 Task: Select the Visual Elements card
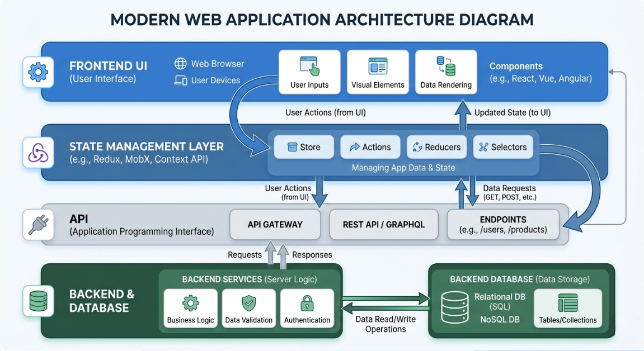378,72
